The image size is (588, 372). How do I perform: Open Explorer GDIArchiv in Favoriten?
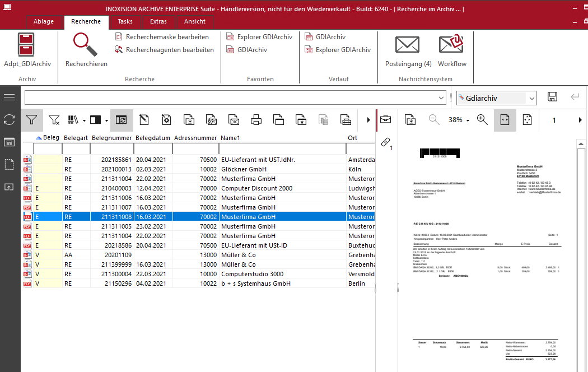[264, 37]
